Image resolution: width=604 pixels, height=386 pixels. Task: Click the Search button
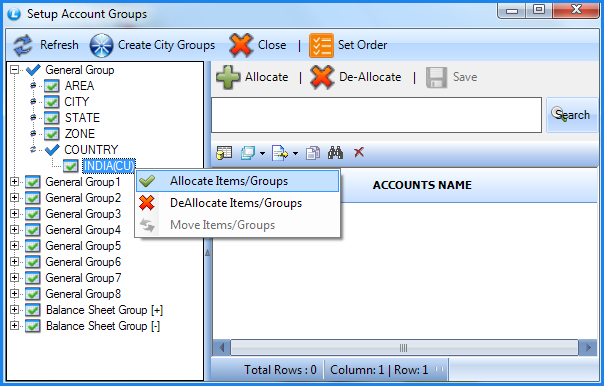(x=572, y=115)
